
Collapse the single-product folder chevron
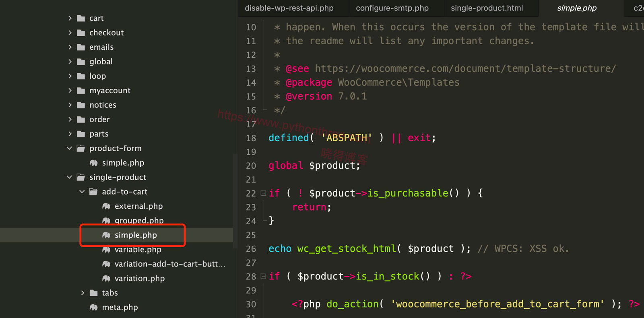70,177
